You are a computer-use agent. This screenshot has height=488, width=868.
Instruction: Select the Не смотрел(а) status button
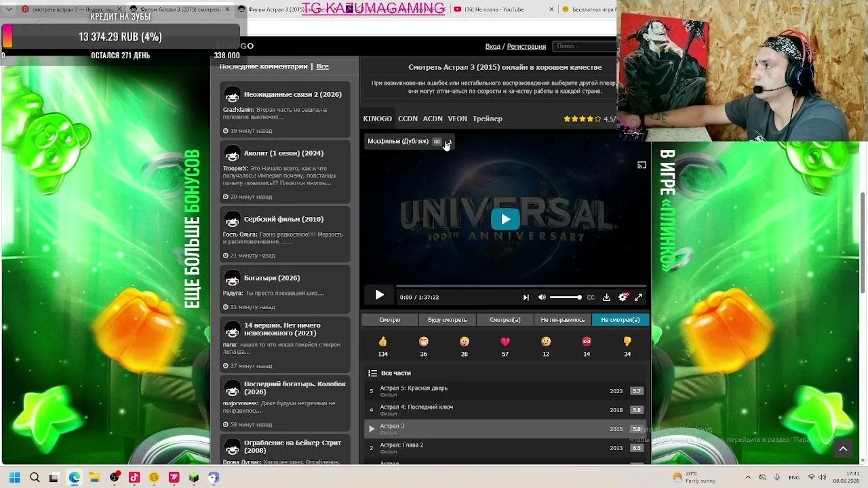click(x=620, y=320)
